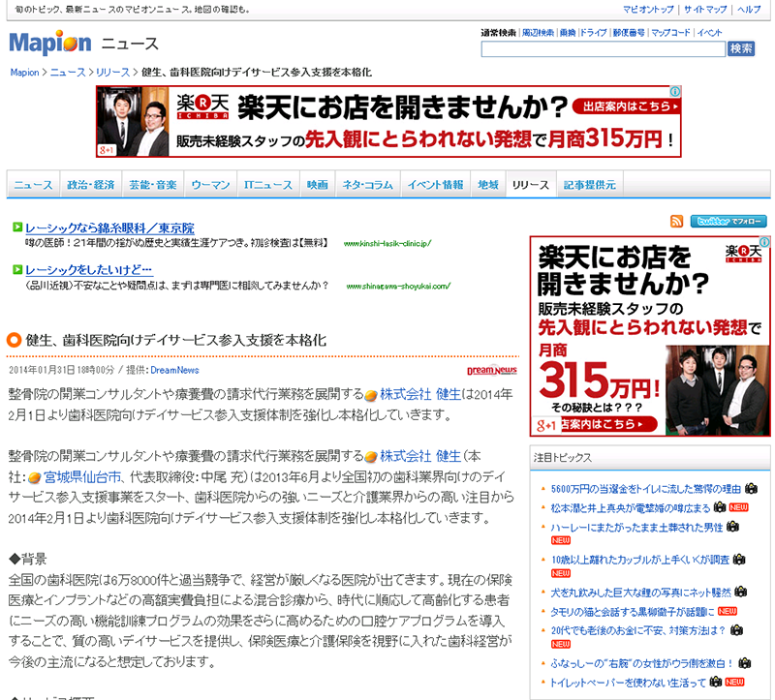The width and height of the screenshot is (775, 700).
Task: Select the ドライブ search mode
Action: click(x=593, y=33)
